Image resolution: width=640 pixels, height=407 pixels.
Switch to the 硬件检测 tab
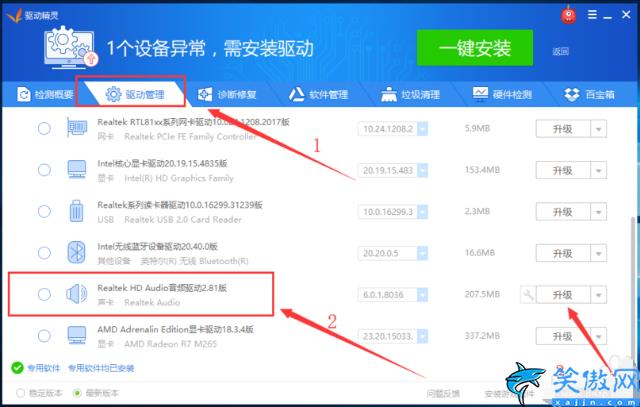(502, 95)
